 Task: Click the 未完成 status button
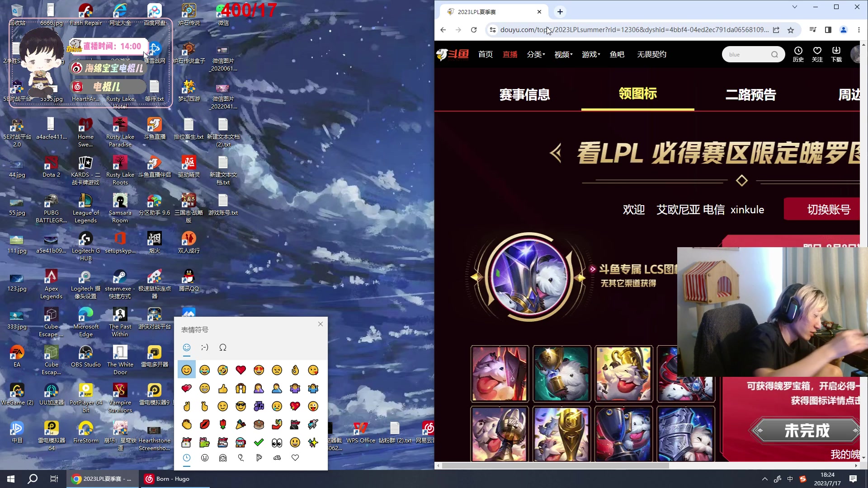(807, 430)
